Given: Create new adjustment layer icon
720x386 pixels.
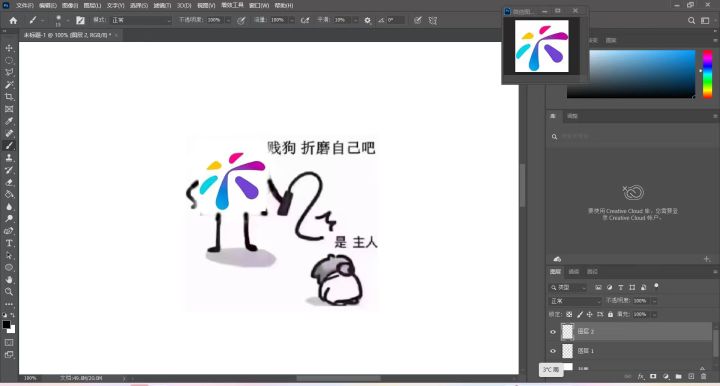Looking at the screenshot, I should click(x=666, y=376).
